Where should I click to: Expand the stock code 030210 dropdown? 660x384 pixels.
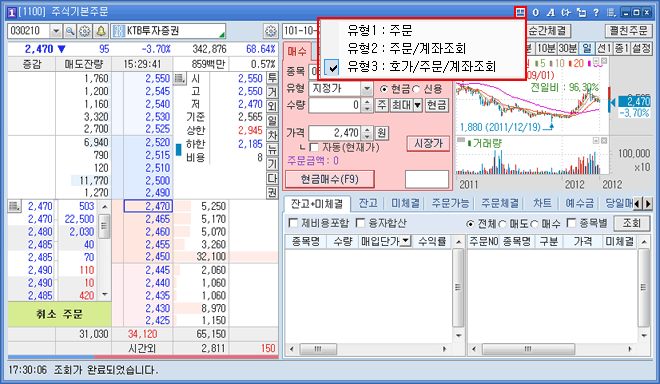[56, 31]
